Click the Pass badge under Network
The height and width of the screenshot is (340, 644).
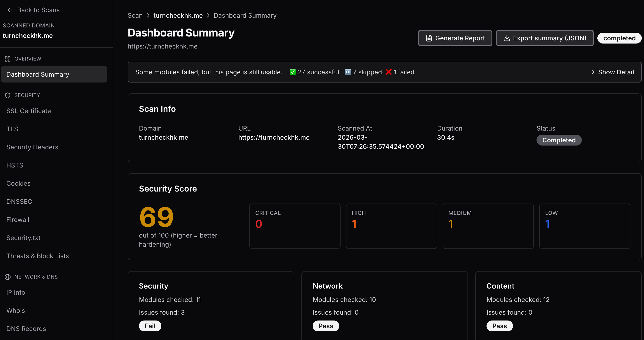326,326
